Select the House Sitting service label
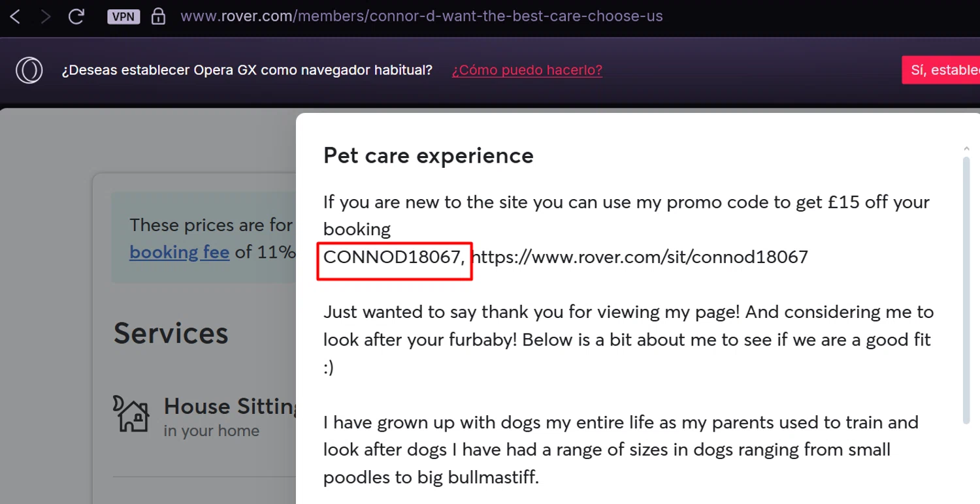 230,406
